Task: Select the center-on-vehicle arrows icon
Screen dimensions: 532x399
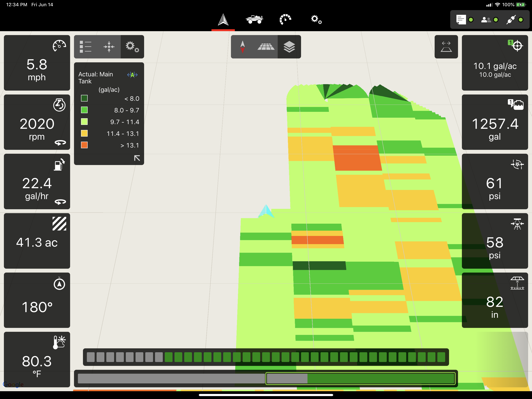Action: pos(109,47)
